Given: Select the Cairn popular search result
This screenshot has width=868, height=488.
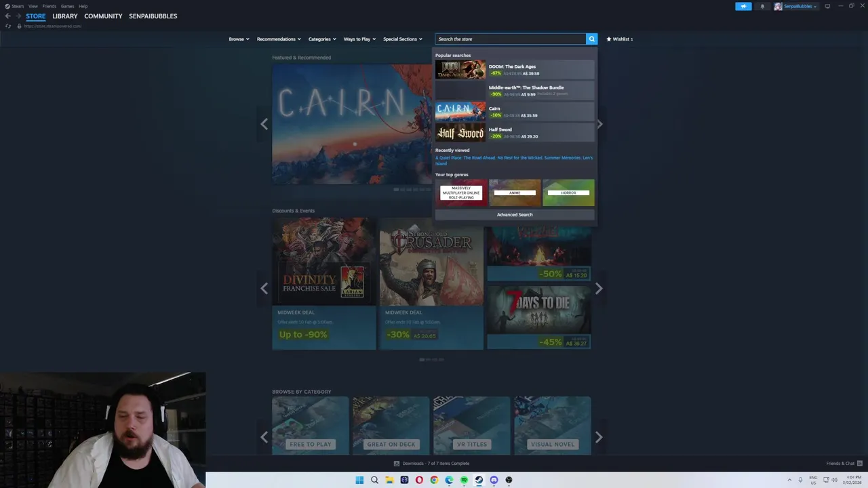Looking at the screenshot, I should click(x=515, y=112).
